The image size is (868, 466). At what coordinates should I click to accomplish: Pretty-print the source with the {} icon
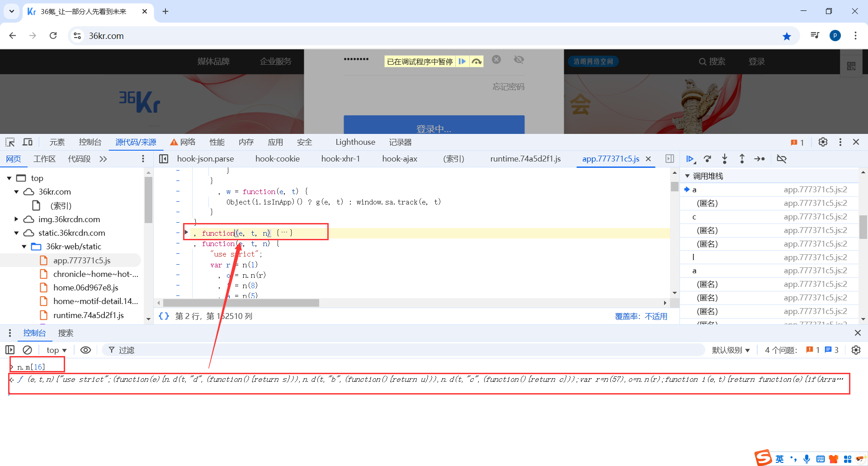tap(164, 316)
